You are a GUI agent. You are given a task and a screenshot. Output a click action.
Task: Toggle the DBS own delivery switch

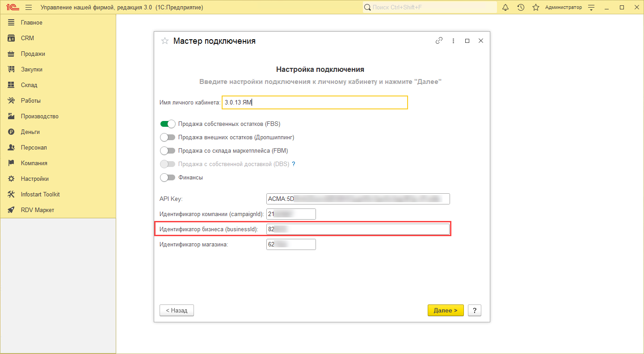tap(168, 164)
